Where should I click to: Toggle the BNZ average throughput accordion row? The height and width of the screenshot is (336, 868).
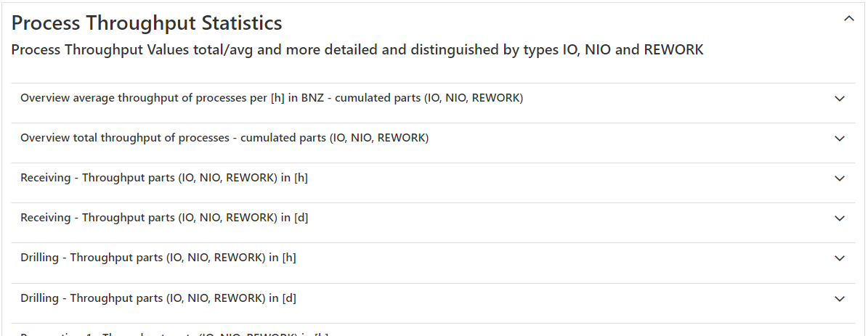[x=433, y=99]
